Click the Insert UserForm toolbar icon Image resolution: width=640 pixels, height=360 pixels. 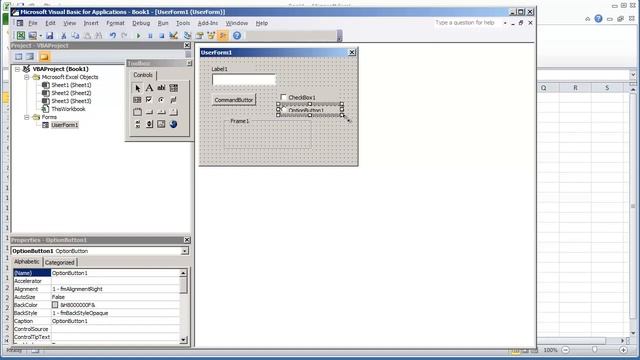[32, 36]
